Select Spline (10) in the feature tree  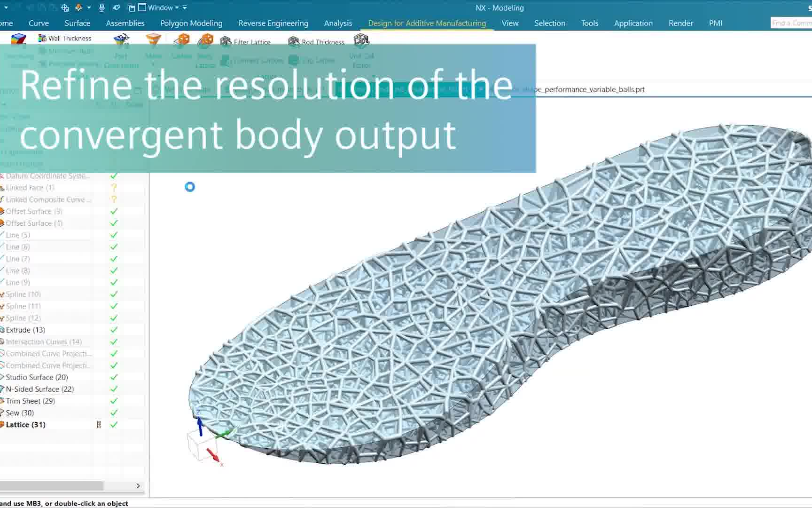23,294
